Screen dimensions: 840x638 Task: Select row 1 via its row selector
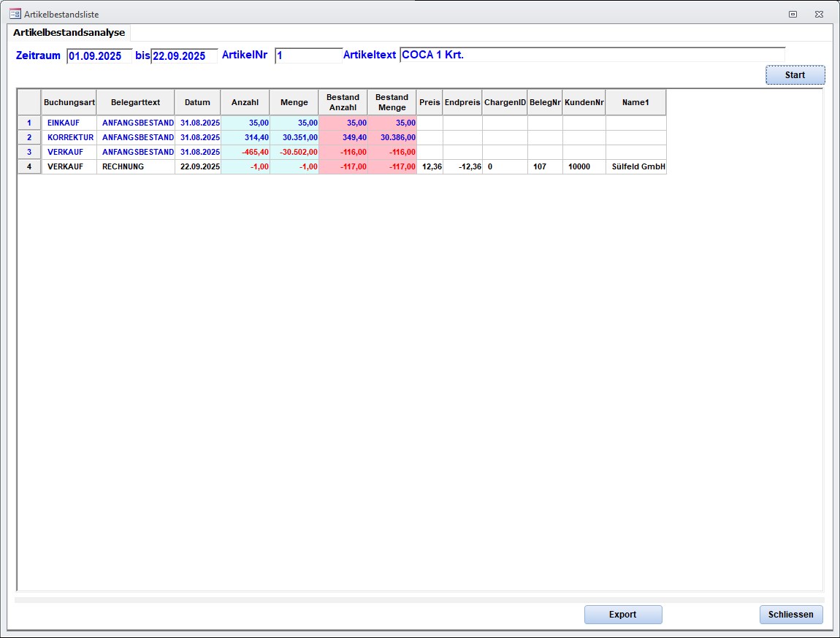click(x=29, y=123)
